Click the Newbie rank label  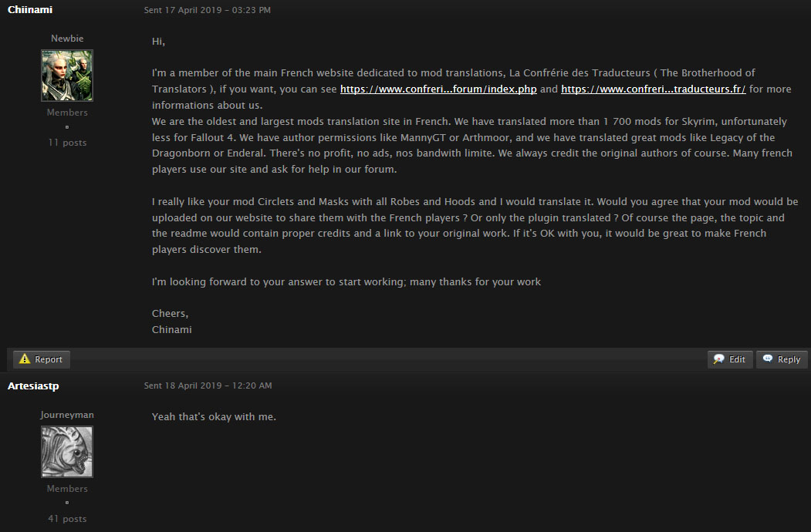[67, 39]
